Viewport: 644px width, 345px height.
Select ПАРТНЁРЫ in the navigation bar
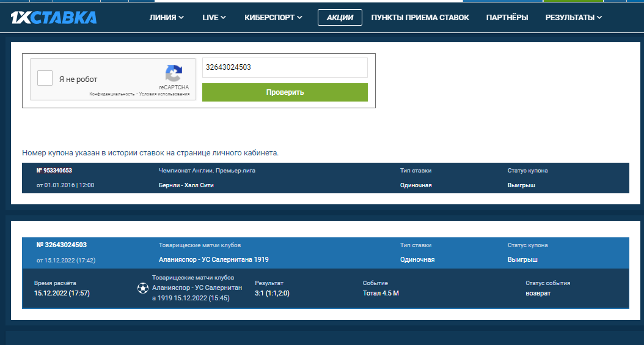507,18
